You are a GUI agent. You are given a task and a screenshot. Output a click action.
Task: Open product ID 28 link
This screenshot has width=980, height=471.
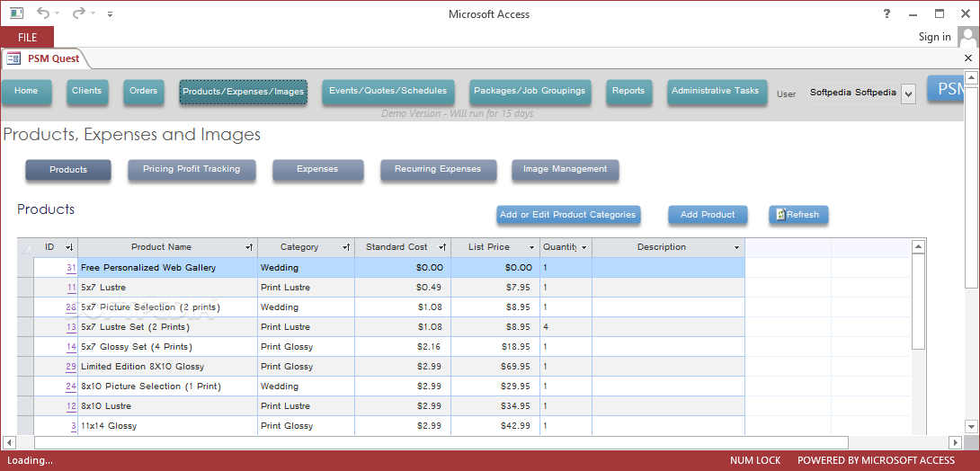(71, 307)
